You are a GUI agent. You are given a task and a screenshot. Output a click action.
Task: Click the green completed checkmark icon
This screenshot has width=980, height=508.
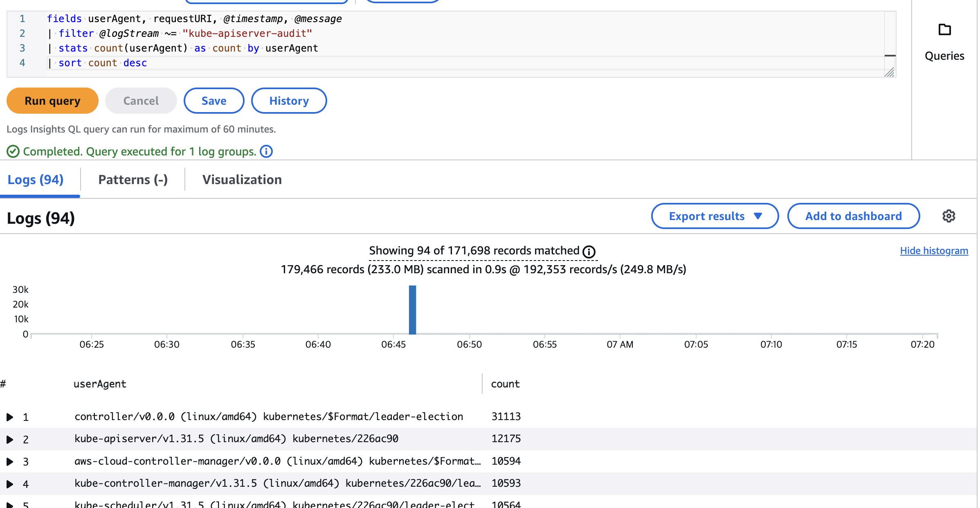click(13, 152)
